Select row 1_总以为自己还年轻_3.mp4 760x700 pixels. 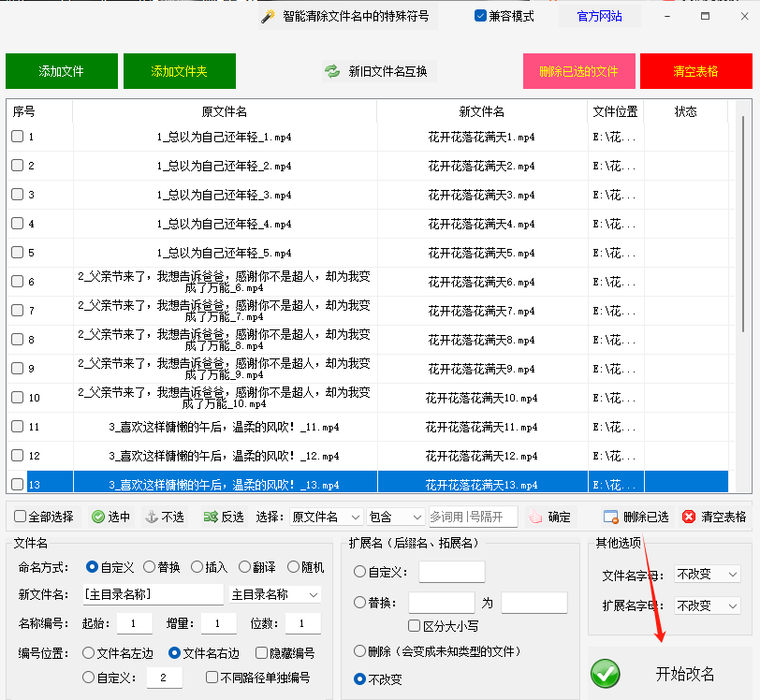click(x=368, y=195)
